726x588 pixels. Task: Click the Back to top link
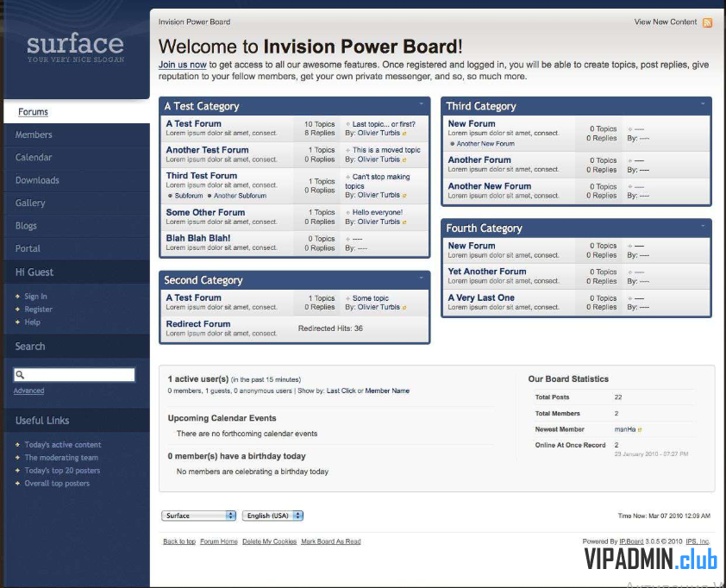(x=179, y=541)
